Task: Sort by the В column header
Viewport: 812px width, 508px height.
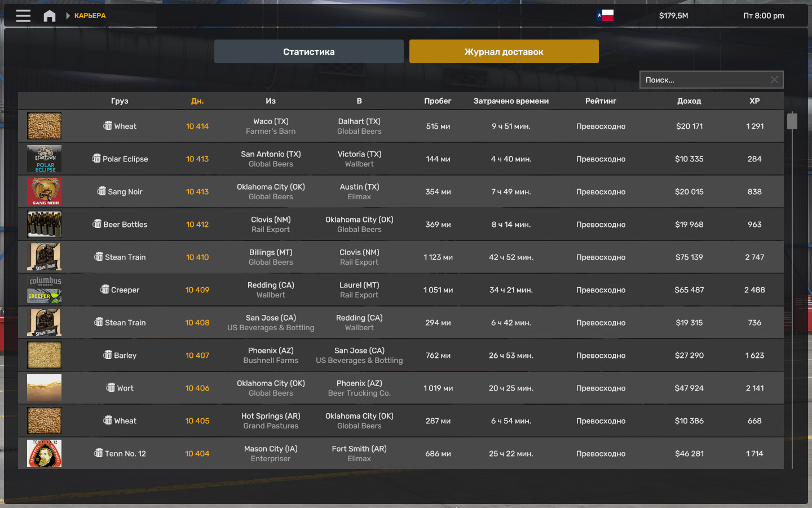Action: pyautogui.click(x=359, y=101)
